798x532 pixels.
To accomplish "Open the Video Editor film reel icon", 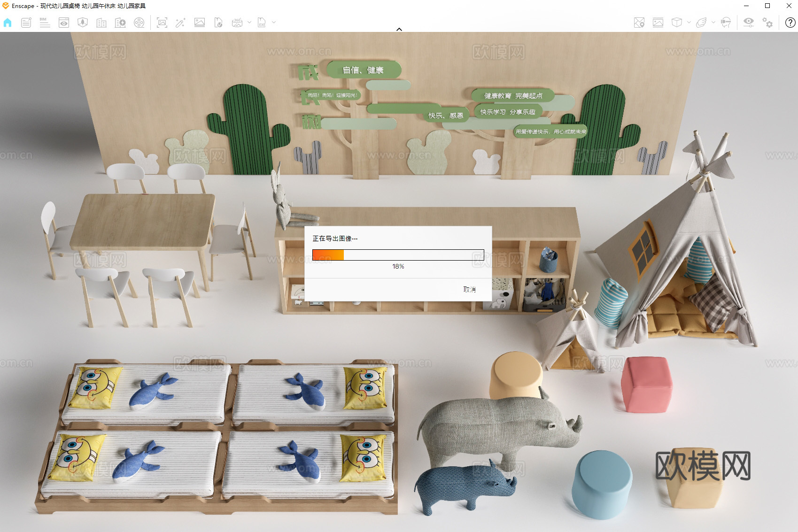I will point(139,23).
